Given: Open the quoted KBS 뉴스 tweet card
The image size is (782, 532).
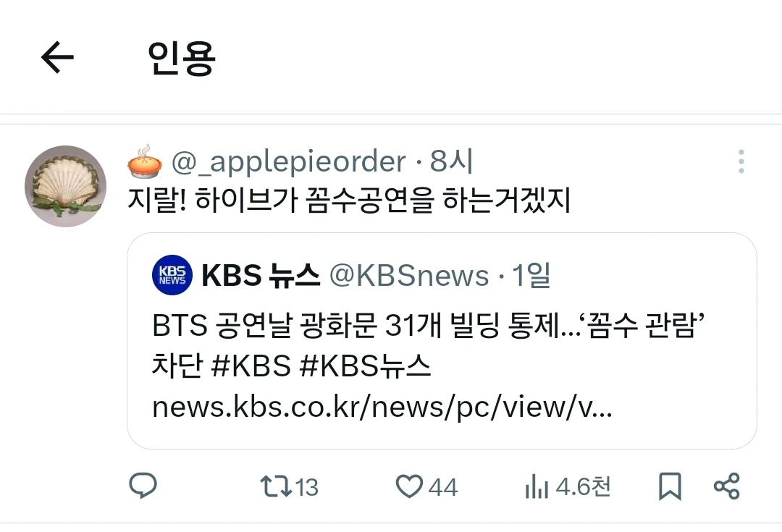Looking at the screenshot, I should coord(442,340).
